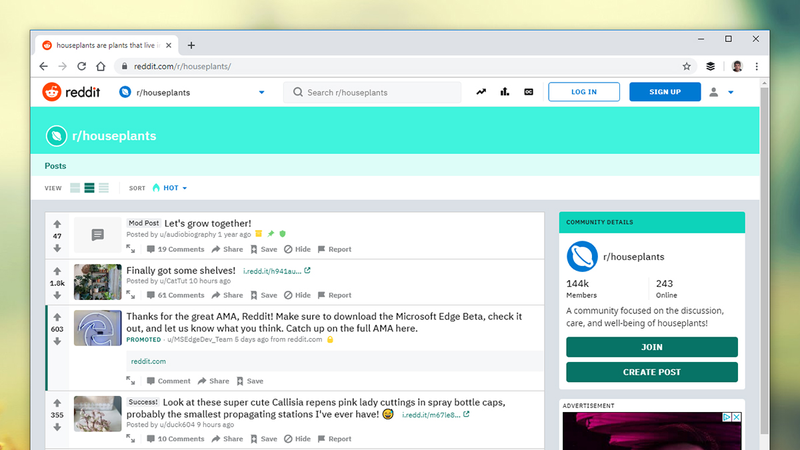Viewport: 800px width, 450px height.
Task: Hide the 'Finally got some shelves!' post
Action: [x=297, y=295]
